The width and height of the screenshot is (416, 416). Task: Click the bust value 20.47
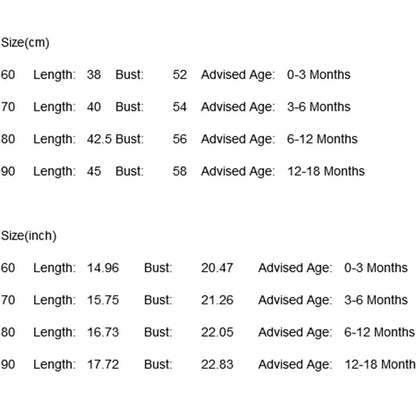(217, 268)
